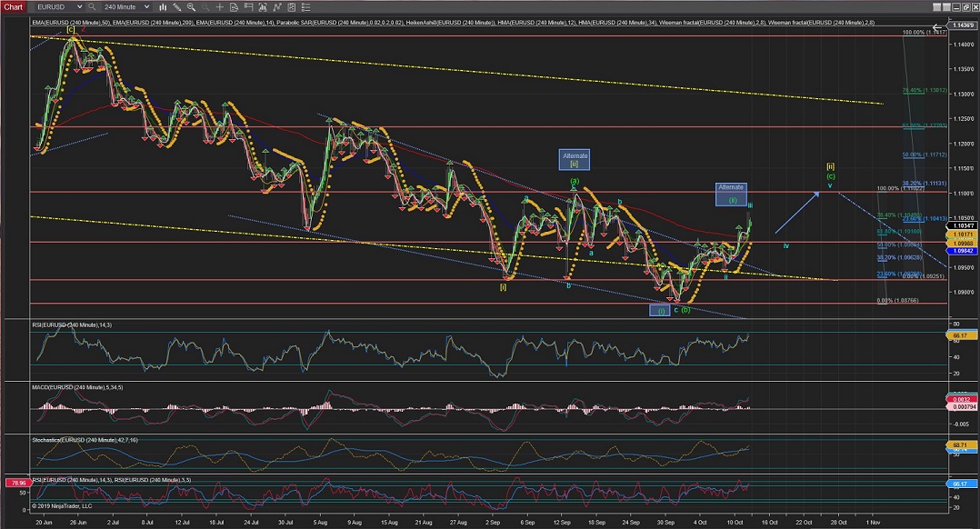
Task: Click the RSI value marker 66.17 on axis
Action: coord(962,335)
